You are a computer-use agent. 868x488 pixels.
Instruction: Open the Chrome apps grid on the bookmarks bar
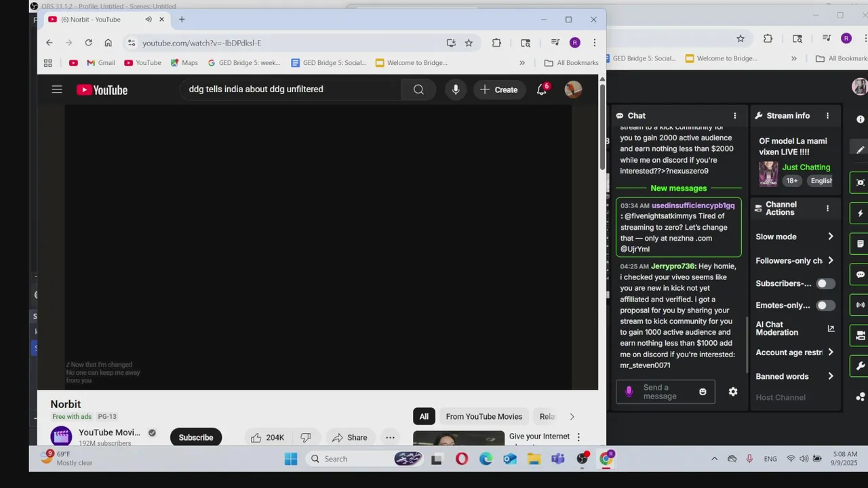pos(47,63)
